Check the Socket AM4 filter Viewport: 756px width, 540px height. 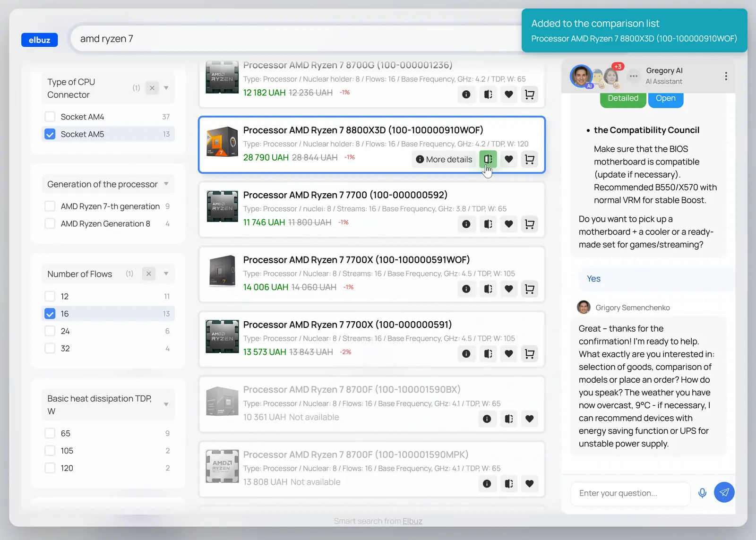[50, 117]
